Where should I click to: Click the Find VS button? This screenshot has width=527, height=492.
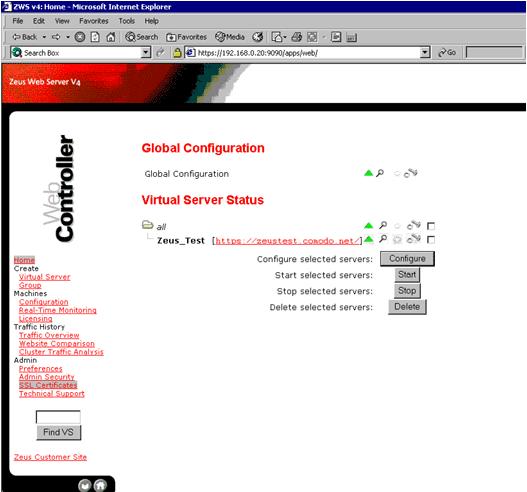point(58,432)
